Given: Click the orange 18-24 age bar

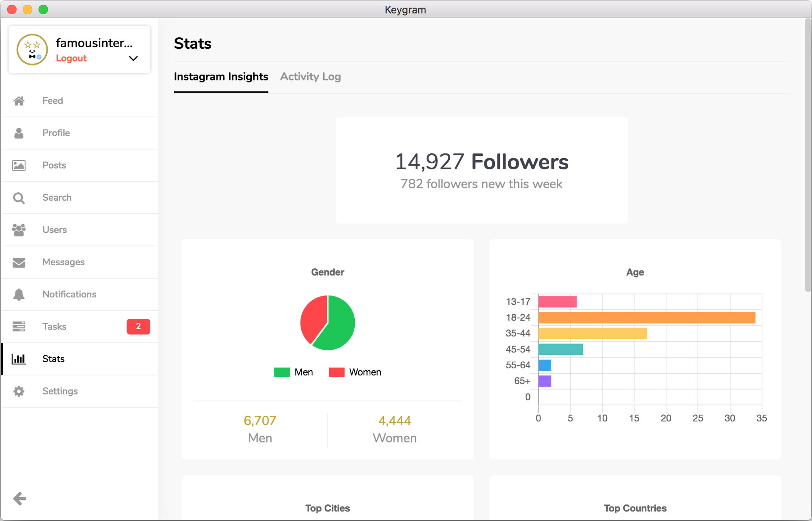Looking at the screenshot, I should pyautogui.click(x=647, y=318).
